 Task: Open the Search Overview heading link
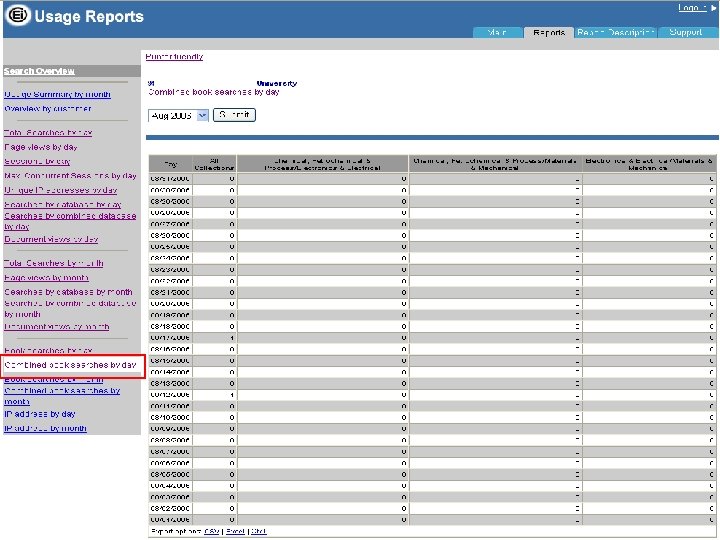39,71
